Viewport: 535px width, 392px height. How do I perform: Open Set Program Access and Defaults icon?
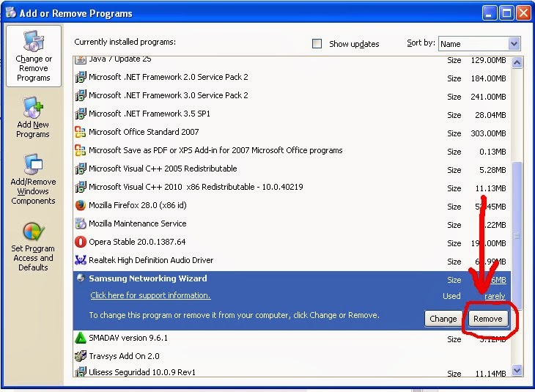(x=33, y=232)
